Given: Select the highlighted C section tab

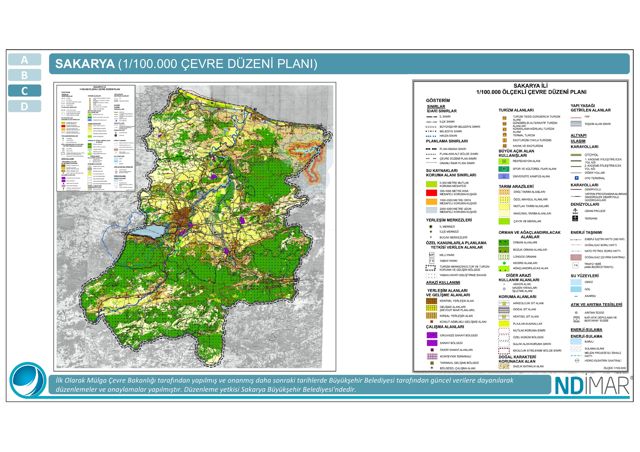Looking at the screenshot, I should click(x=24, y=91).
